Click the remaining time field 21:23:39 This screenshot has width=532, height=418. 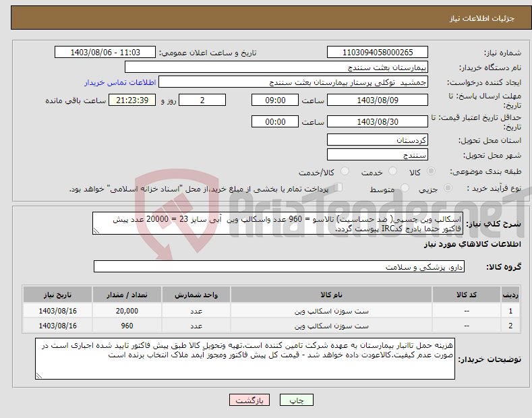132,100
